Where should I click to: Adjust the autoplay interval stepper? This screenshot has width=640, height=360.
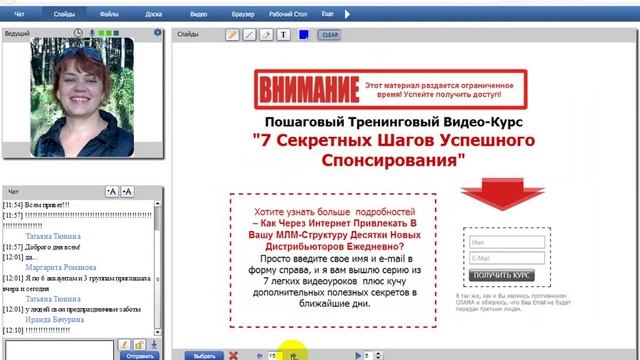378,356
